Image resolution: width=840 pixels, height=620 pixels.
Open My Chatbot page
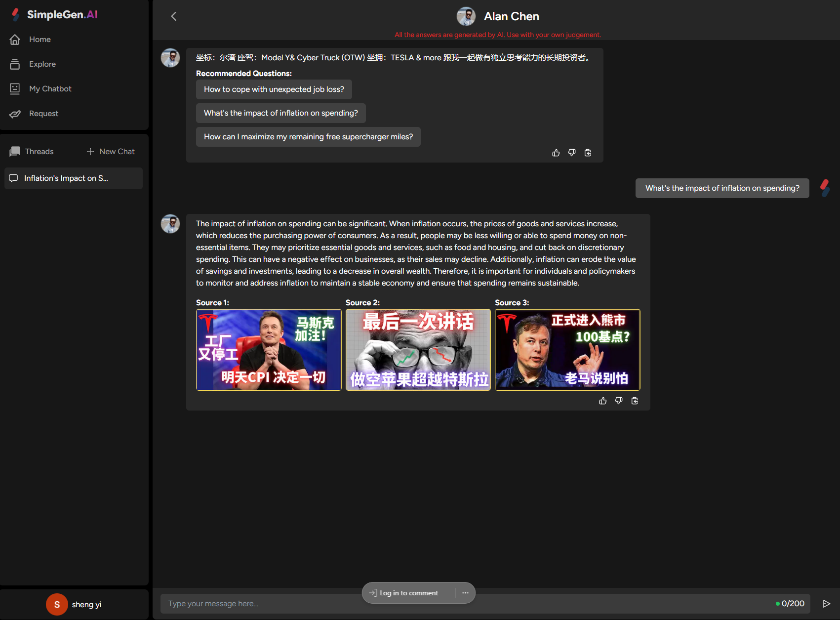[50, 89]
